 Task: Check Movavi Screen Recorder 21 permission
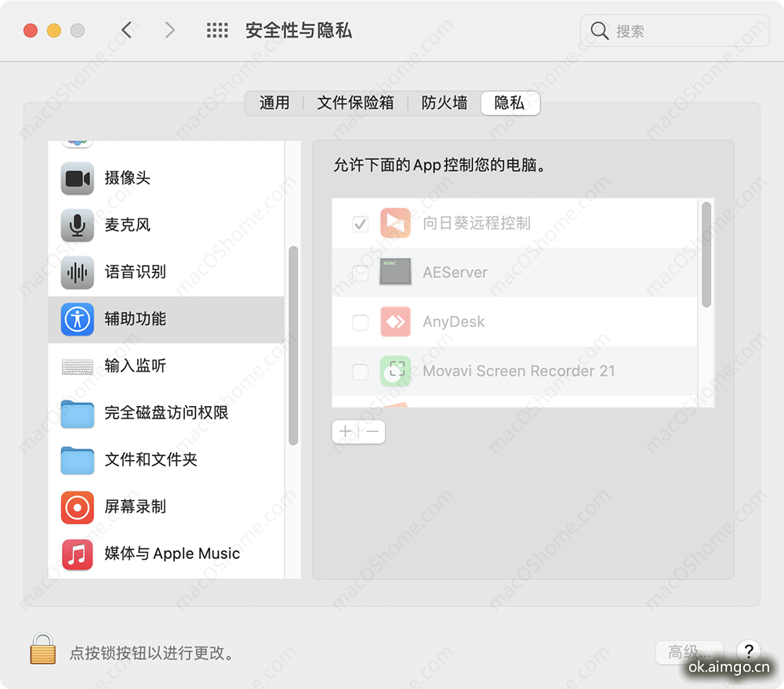(360, 372)
